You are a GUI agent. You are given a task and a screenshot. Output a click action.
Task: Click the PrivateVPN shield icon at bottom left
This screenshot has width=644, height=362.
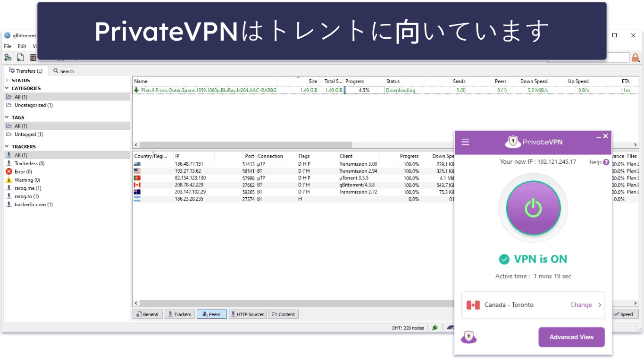coord(468,337)
